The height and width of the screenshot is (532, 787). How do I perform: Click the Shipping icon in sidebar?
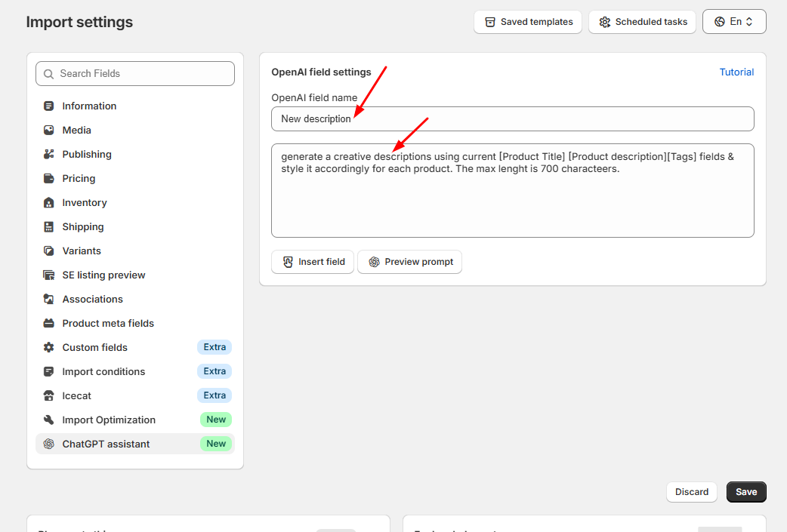(48, 226)
